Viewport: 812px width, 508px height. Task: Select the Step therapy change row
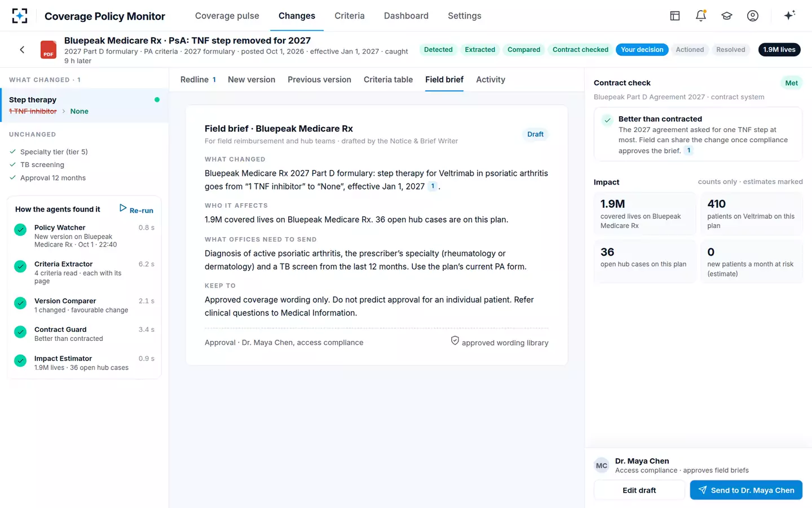pos(85,105)
